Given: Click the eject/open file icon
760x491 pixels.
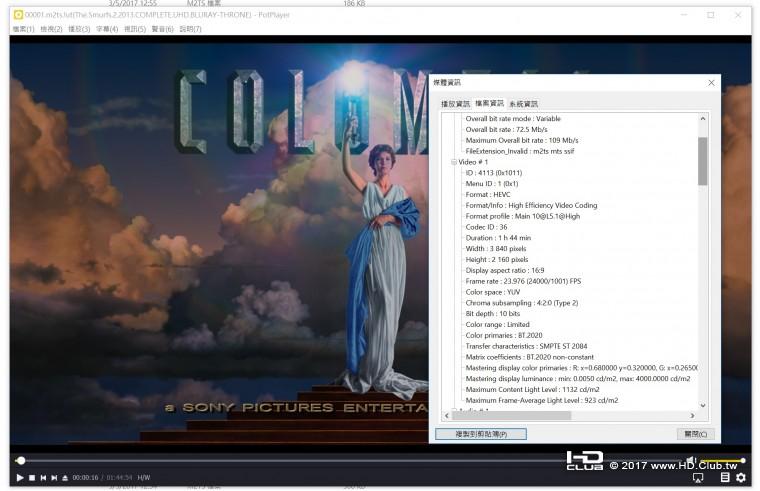Looking at the screenshot, I should tap(64, 478).
